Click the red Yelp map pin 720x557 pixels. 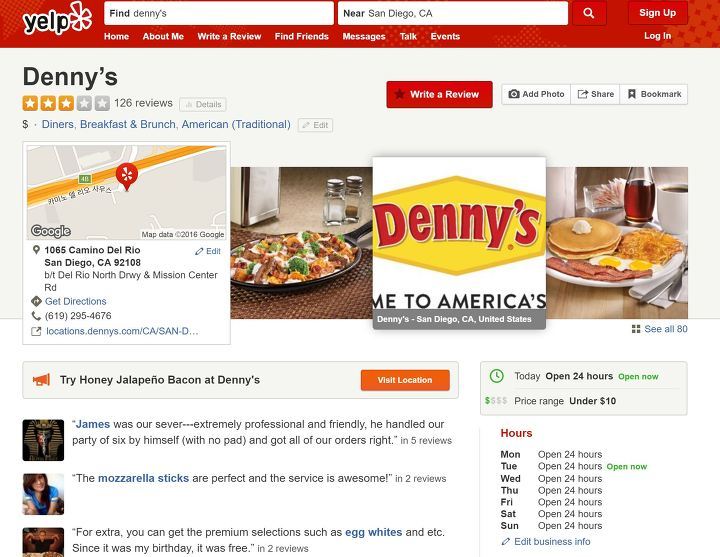tap(127, 177)
